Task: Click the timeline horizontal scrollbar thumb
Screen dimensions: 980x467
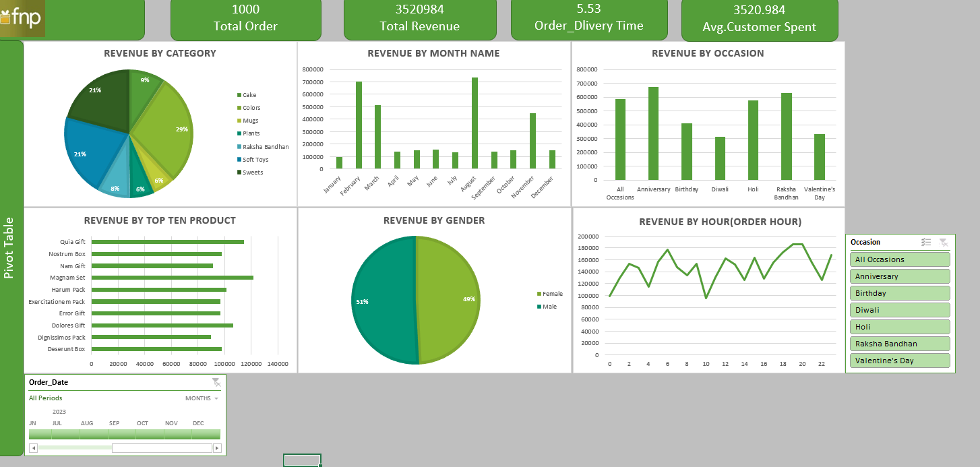Action: tap(162, 448)
